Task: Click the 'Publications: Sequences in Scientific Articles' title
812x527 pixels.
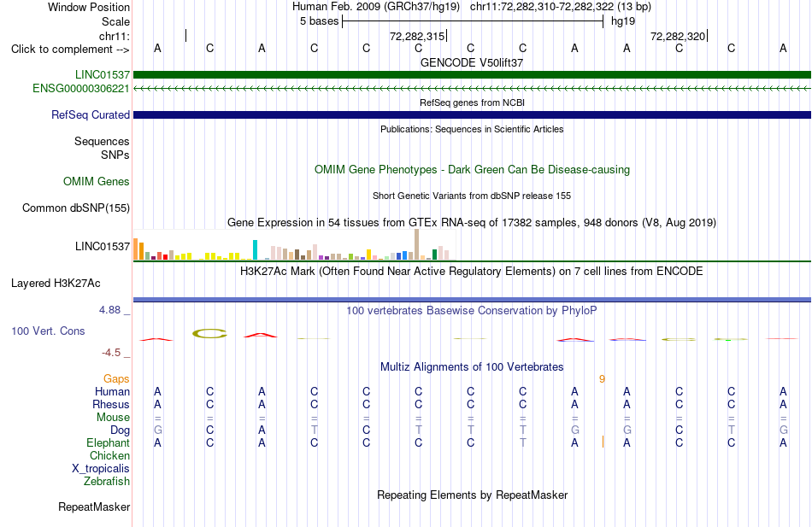Action: [472, 129]
